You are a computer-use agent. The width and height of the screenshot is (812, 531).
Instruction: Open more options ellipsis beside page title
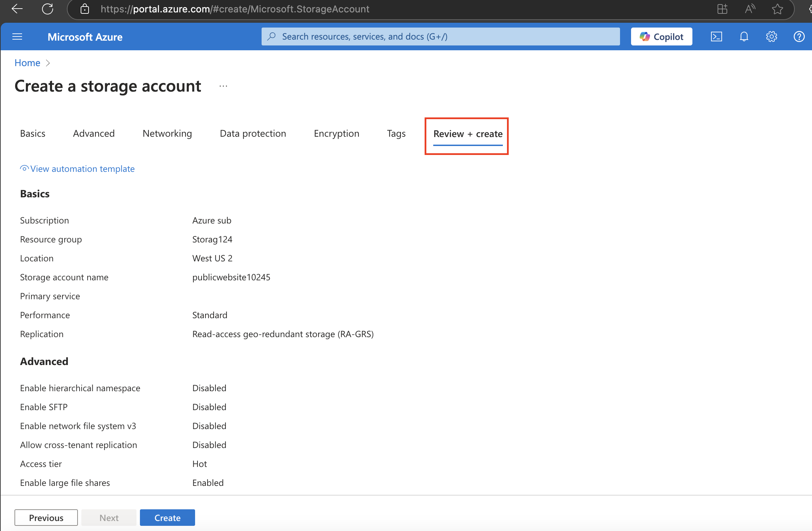(x=223, y=86)
